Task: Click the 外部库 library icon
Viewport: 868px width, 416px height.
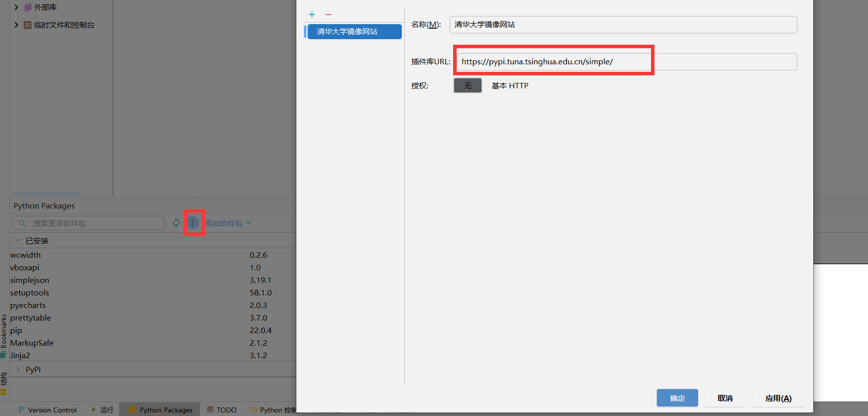Action: coord(28,7)
